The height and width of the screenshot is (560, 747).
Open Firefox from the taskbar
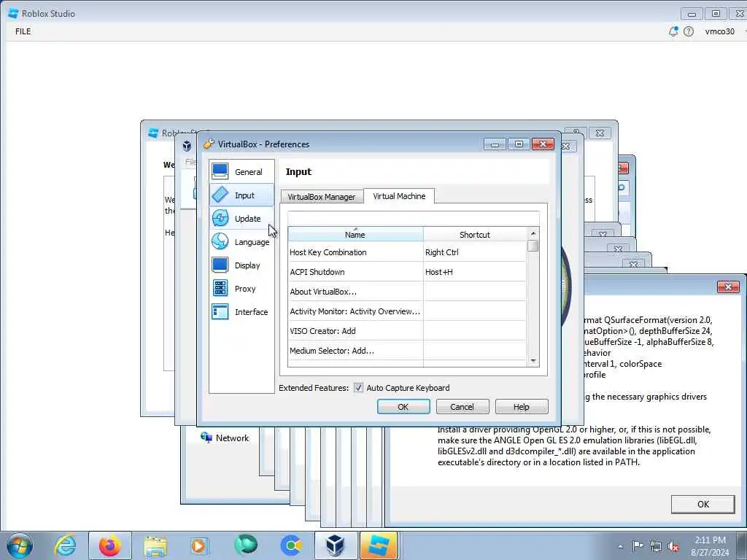pos(110,545)
